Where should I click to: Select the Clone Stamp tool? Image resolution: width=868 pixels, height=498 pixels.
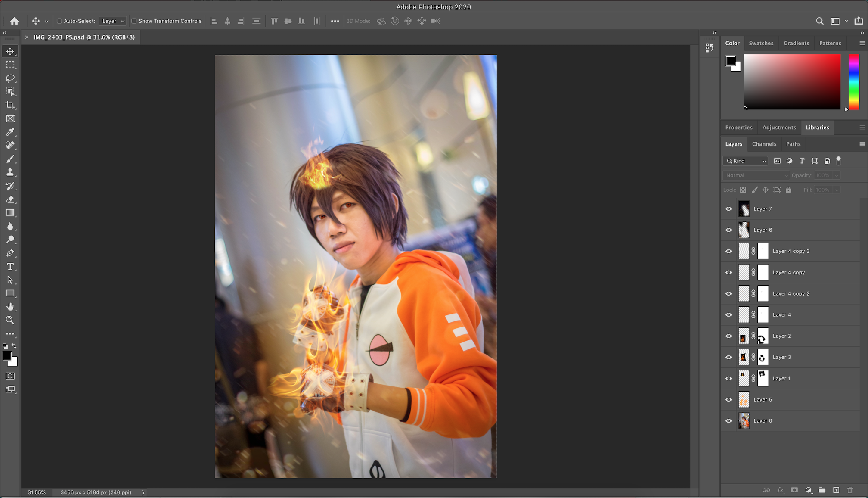point(10,172)
